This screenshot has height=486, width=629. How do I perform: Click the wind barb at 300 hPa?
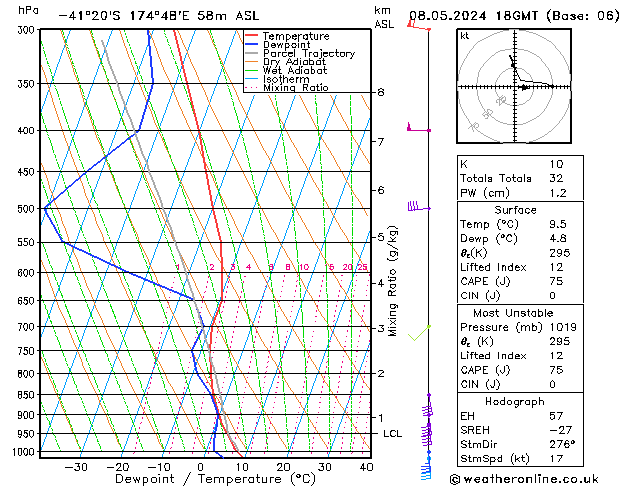point(419,25)
